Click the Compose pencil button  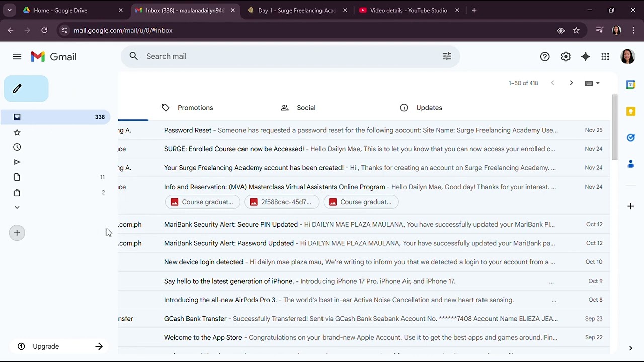26,88
